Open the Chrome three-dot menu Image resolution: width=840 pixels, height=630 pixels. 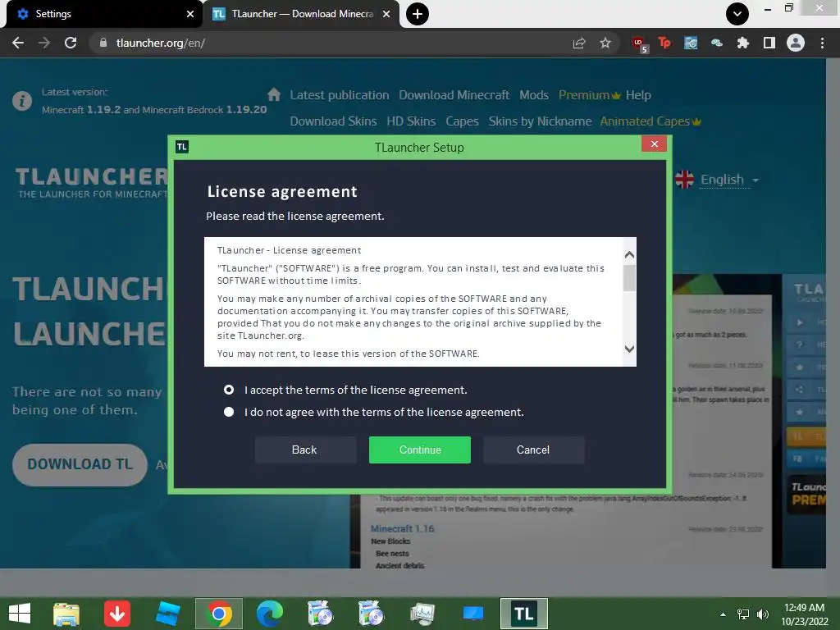[822, 43]
